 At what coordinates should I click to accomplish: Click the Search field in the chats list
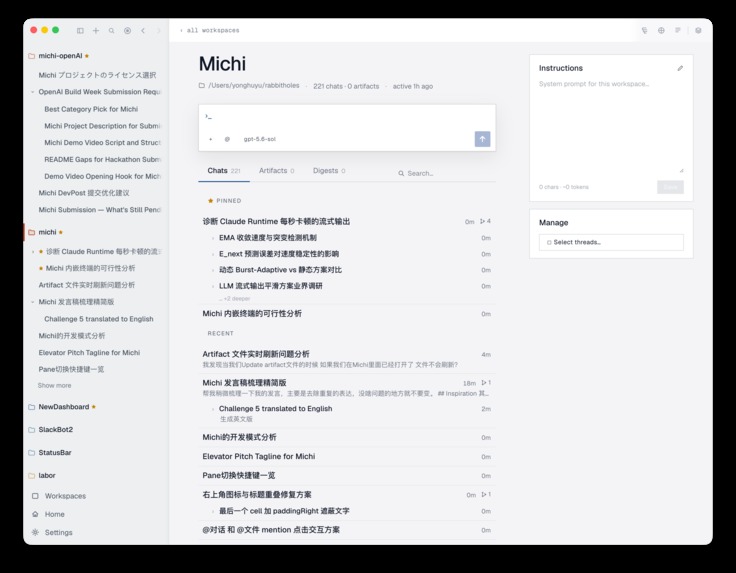(446, 173)
